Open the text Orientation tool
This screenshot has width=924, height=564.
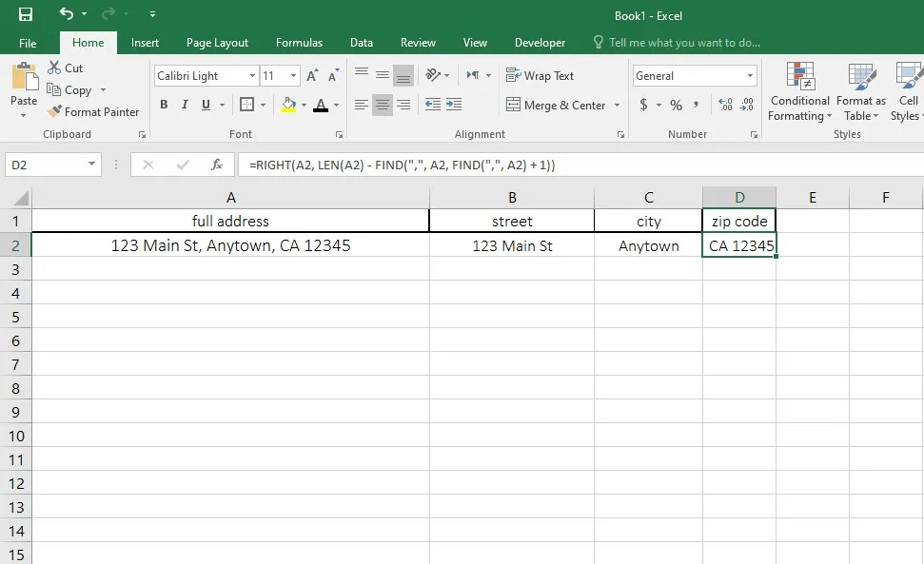tap(433, 75)
